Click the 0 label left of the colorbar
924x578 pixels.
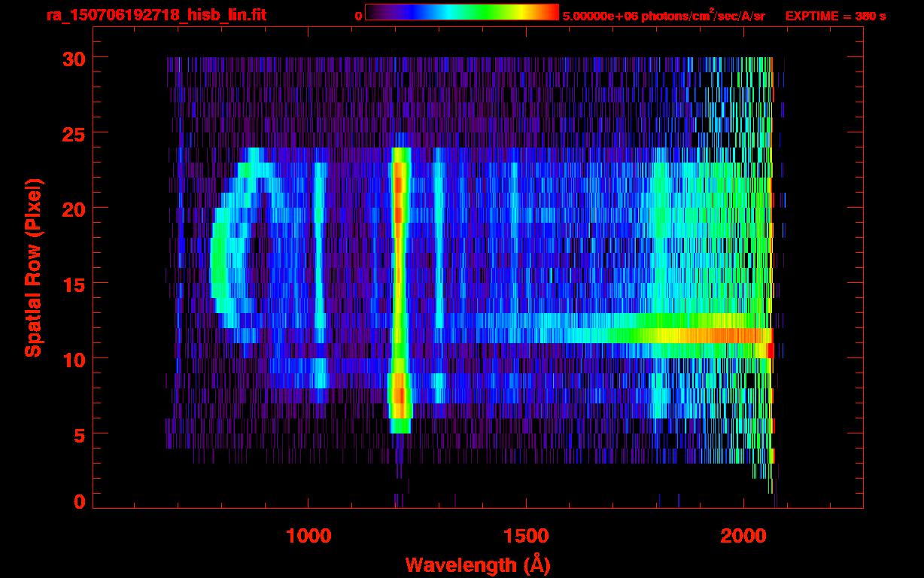358,17
